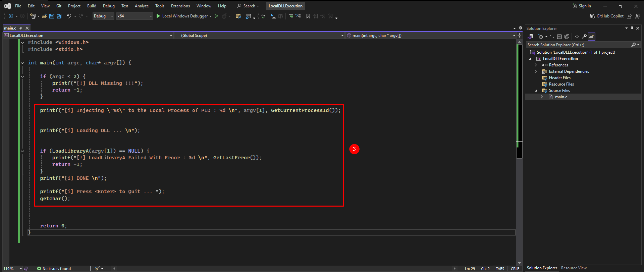Select main.c in Solution Explorer tree
Image resolution: width=644 pixels, height=272 pixels.
[561, 97]
